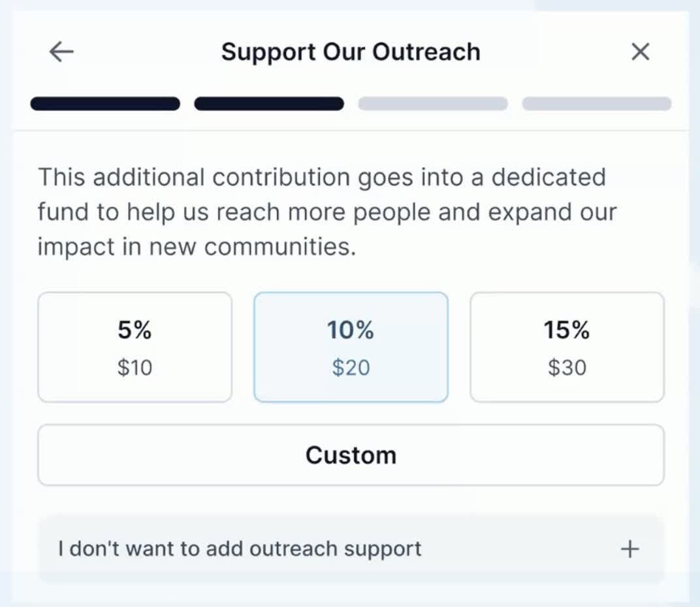The image size is (700, 607).
Task: Click the "15%" percentage text
Action: click(567, 330)
